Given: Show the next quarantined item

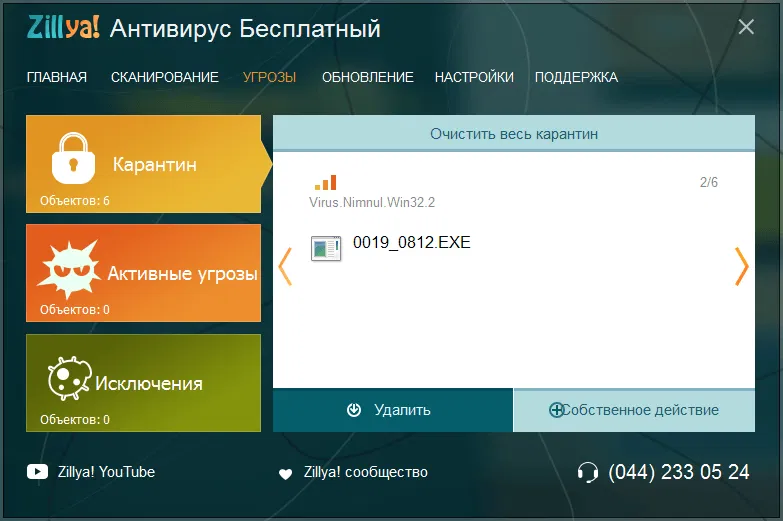Looking at the screenshot, I should pyautogui.click(x=742, y=267).
